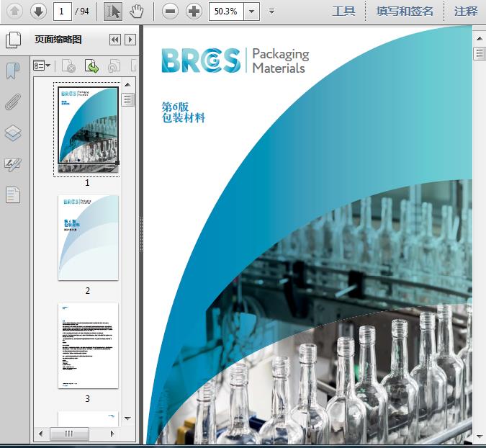This screenshot has height=448, width=486.
Task: Click the total page count / 94 text
Action: pos(82,12)
